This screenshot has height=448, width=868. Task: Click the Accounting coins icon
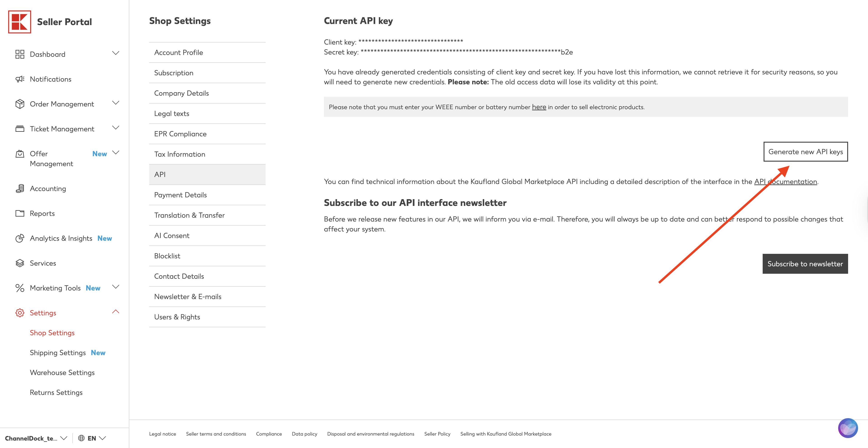pos(20,189)
